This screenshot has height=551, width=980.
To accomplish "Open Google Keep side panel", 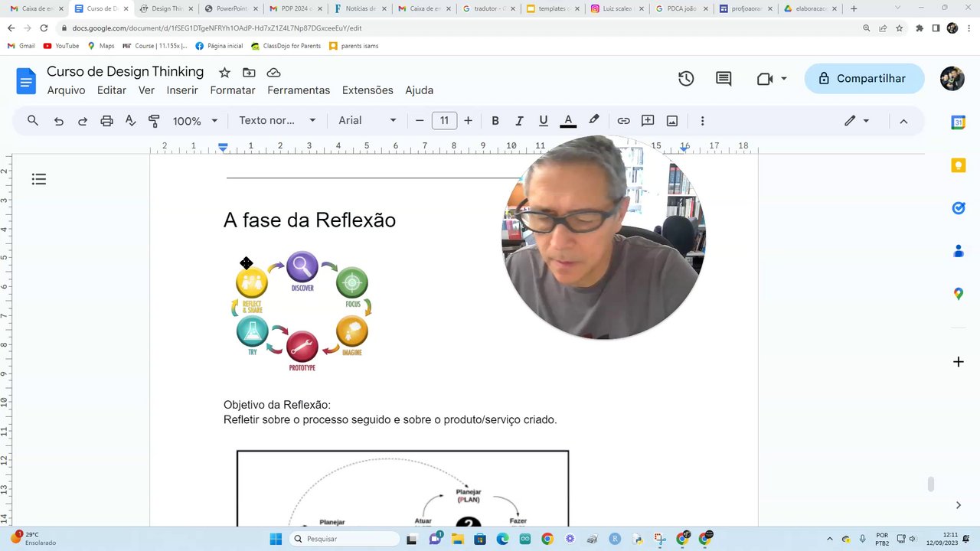I will [959, 165].
